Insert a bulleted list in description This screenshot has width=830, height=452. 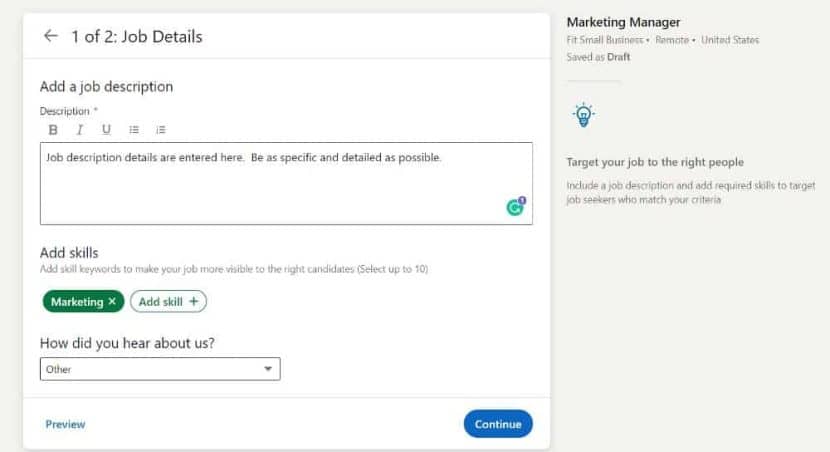[134, 130]
